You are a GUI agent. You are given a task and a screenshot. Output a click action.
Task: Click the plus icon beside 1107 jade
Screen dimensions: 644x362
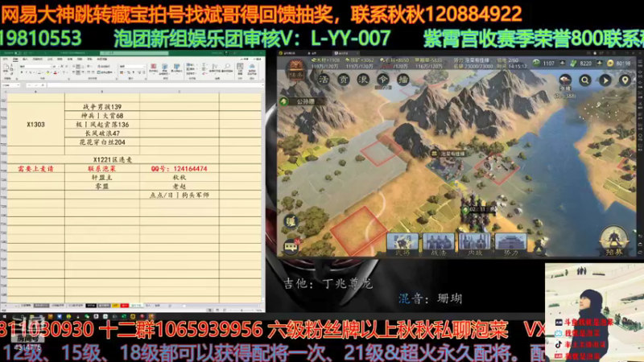pyautogui.click(x=562, y=64)
